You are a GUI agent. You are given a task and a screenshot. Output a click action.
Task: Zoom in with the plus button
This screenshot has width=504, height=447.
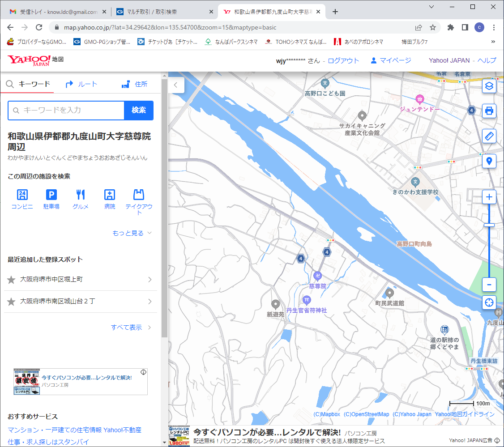tap(489, 197)
